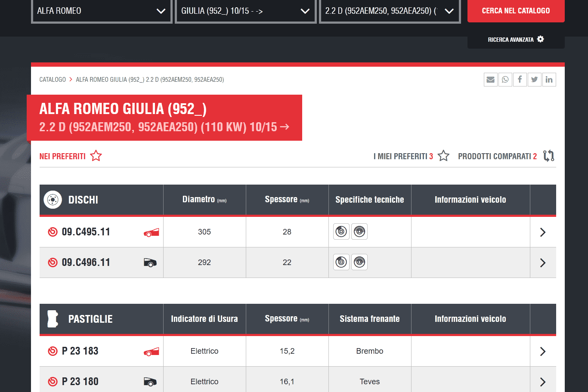Expand details arrow for pad P 23 183

(543, 352)
